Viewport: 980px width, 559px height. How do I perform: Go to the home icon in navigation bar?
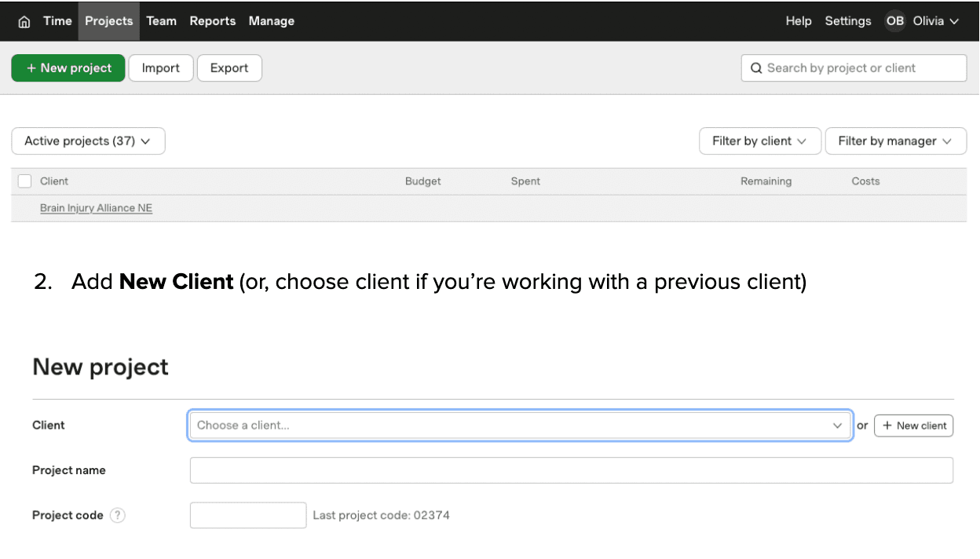click(24, 21)
